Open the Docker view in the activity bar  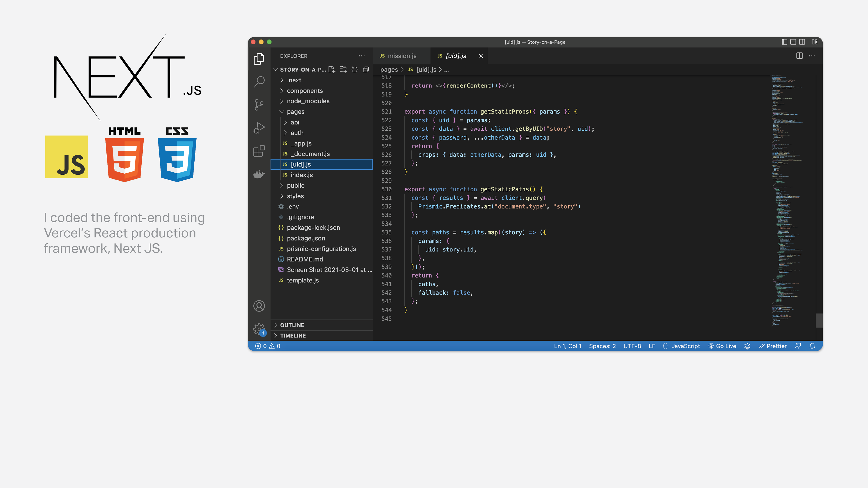(x=259, y=174)
